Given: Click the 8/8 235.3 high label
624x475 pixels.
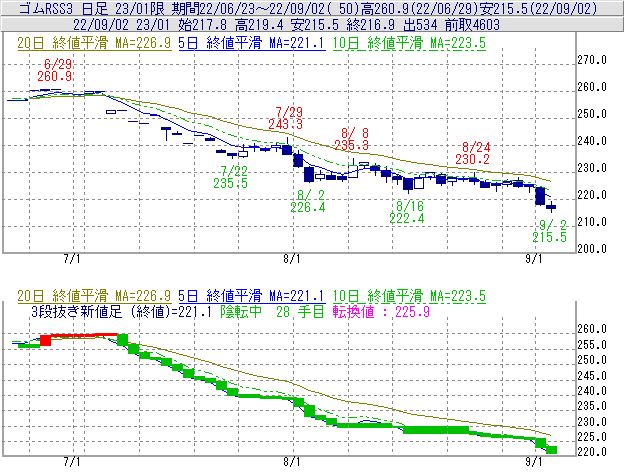Looking at the screenshot, I should click(352, 139).
